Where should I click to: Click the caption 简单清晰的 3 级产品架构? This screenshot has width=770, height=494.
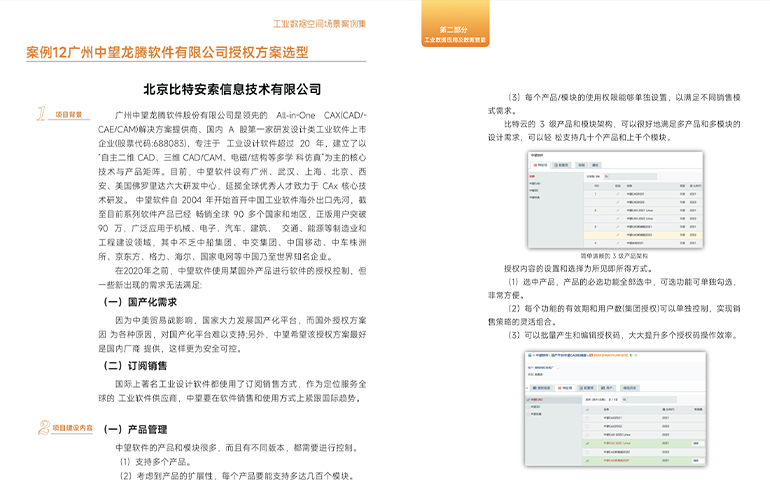pos(614,256)
